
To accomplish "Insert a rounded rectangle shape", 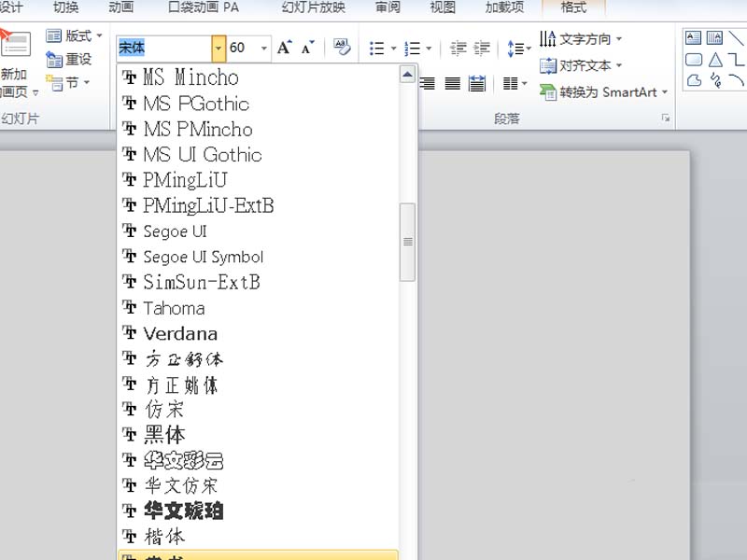I will tap(695, 59).
